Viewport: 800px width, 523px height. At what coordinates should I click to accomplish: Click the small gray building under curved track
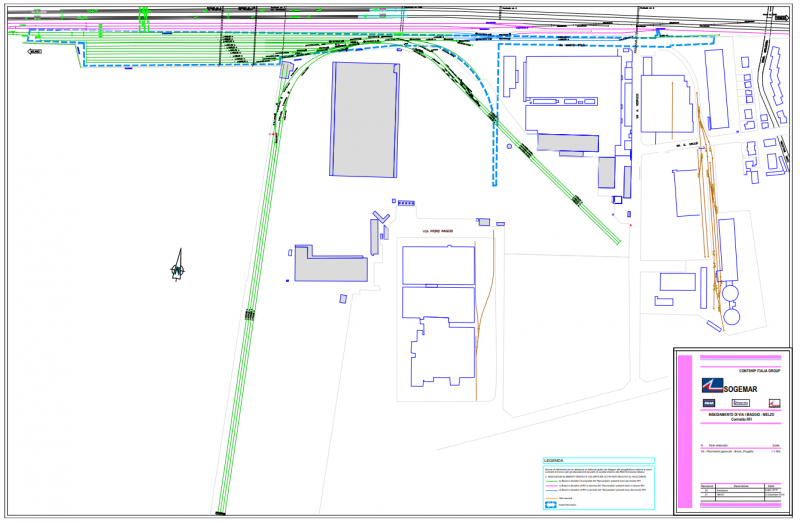click(x=287, y=70)
